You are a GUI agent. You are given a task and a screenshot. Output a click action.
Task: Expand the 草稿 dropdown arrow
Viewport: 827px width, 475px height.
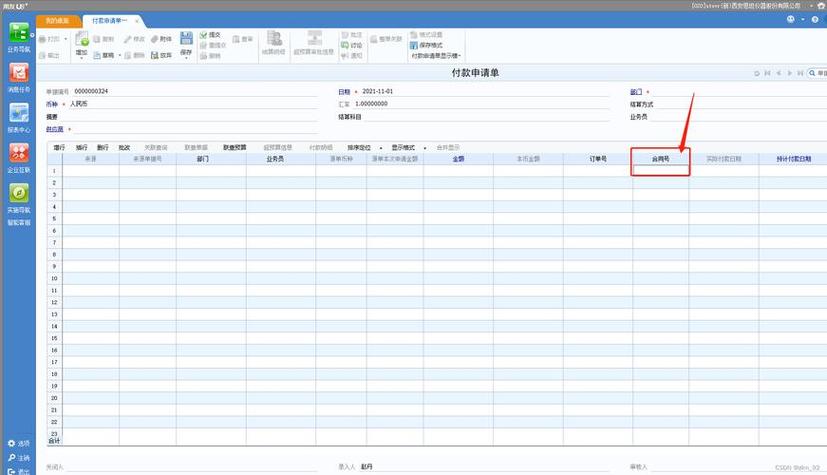[x=120, y=55]
